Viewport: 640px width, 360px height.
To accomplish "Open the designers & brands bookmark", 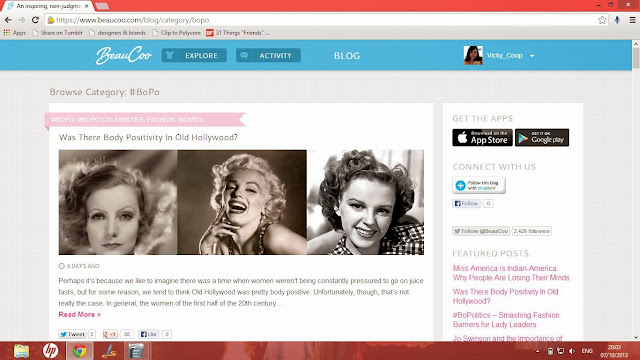I will coord(117,33).
